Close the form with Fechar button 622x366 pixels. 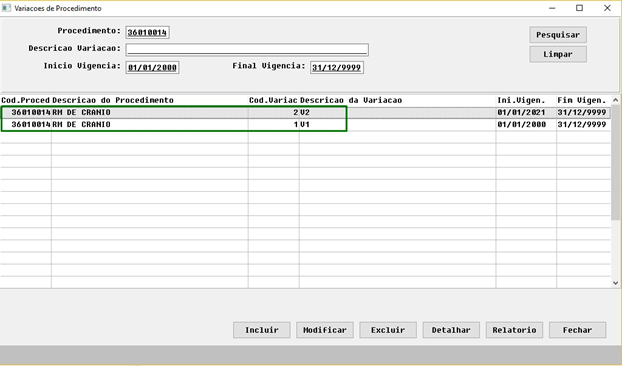click(x=578, y=330)
